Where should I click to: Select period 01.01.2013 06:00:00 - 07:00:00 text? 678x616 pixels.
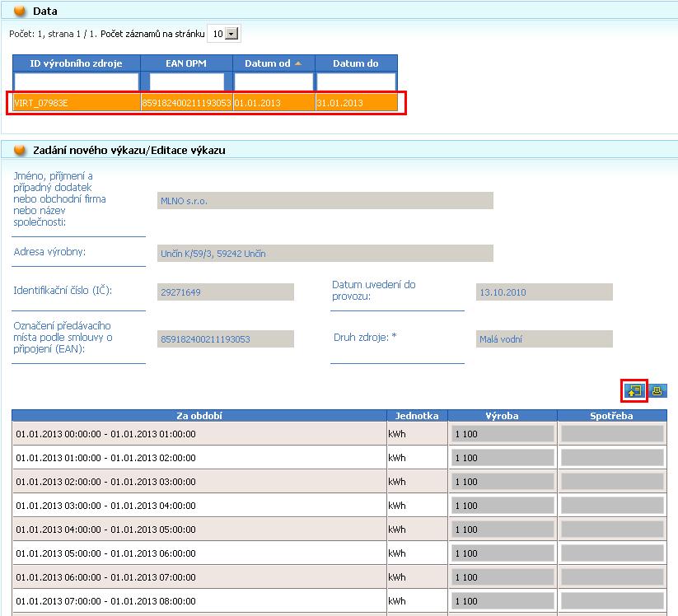pyautogui.click(x=106, y=577)
